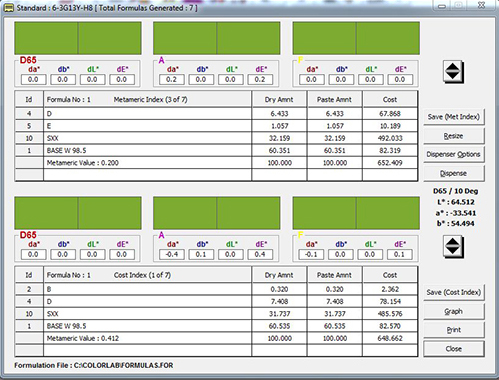Click the window title bar app icon
Viewport: 499px width, 380px height.
point(9,7)
